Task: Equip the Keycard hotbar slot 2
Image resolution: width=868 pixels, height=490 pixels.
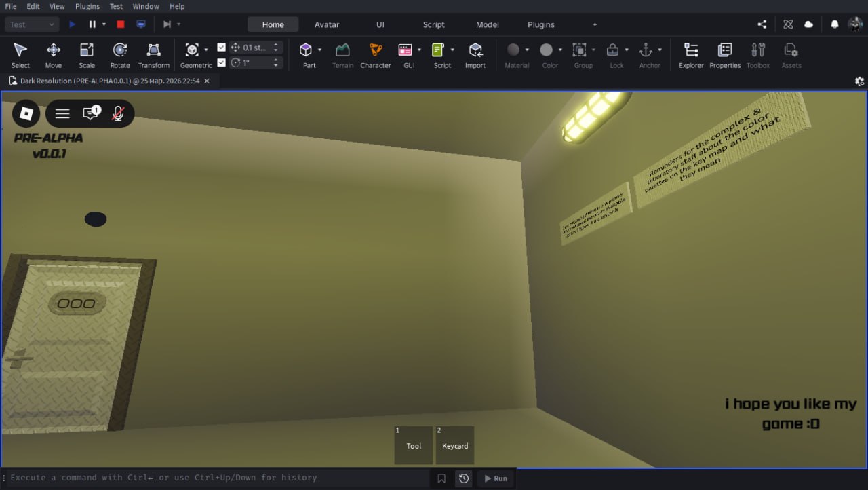Action: [x=455, y=445]
